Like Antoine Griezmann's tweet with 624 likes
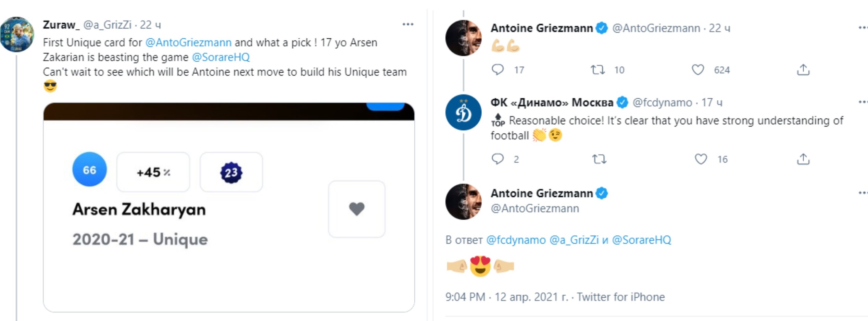 [697, 70]
